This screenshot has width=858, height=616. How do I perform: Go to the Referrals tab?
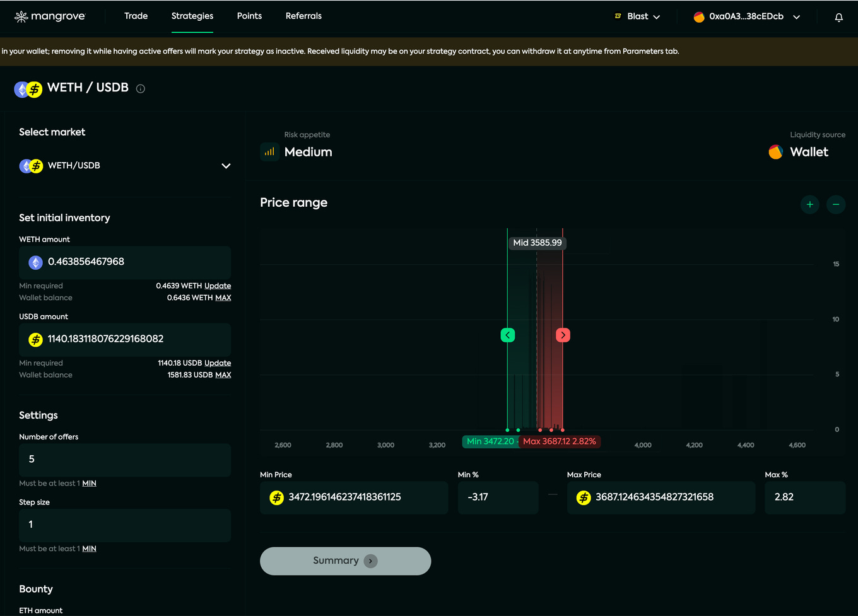(303, 16)
